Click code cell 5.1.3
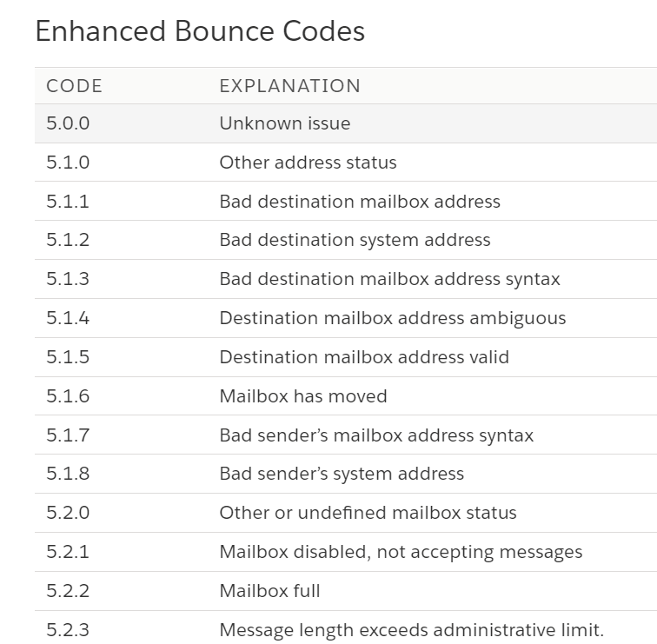The width and height of the screenshot is (657, 644). [68, 279]
